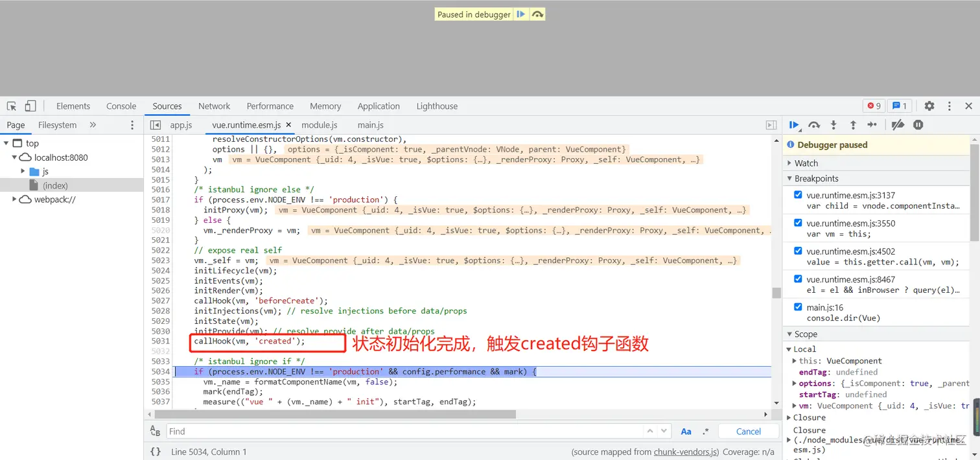Viewport: 980px width, 460px height.
Task: Open the module.js file tab
Action: click(320, 125)
